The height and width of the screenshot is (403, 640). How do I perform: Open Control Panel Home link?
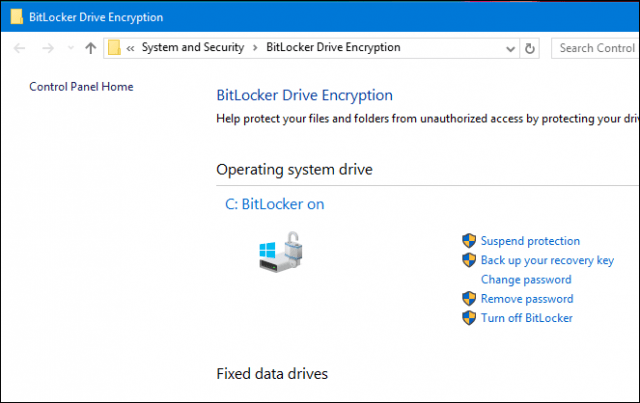pyautogui.click(x=81, y=87)
